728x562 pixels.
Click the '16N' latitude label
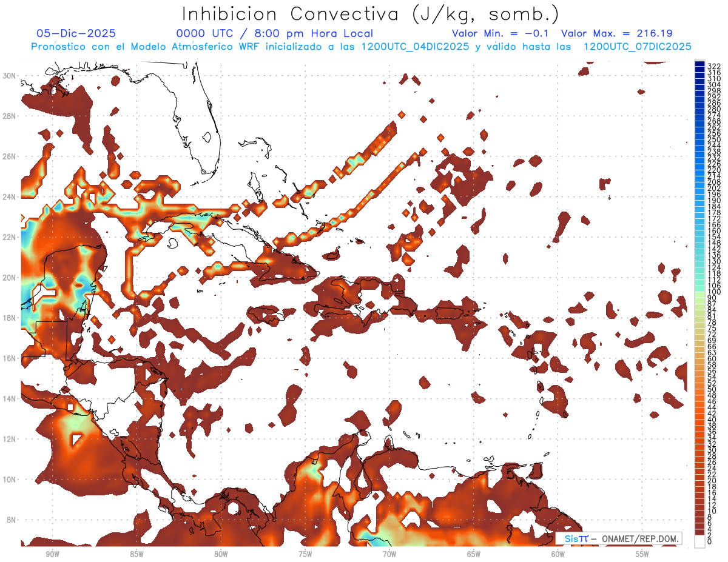click(10, 358)
